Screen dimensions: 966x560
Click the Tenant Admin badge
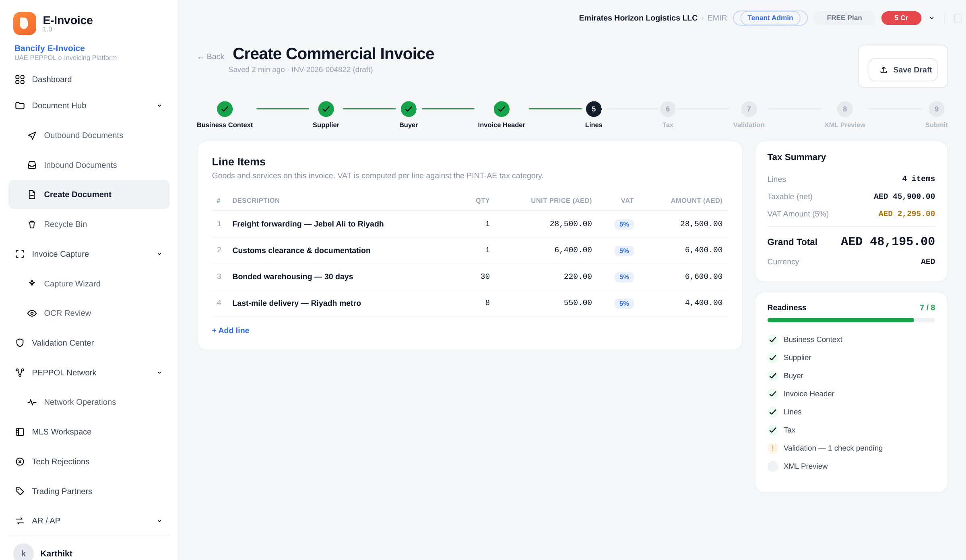pos(770,18)
